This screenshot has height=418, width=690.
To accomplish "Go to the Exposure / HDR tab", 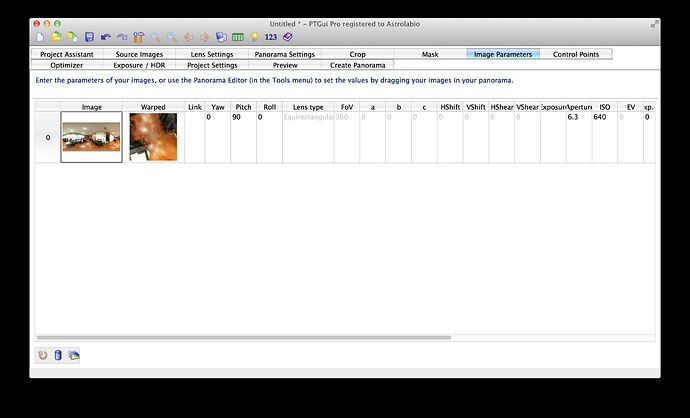I will [x=139, y=65].
